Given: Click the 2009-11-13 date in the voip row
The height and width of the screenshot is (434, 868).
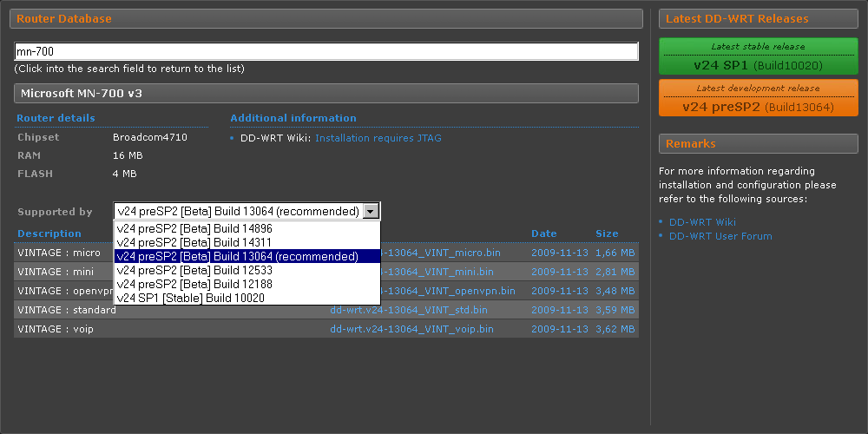Looking at the screenshot, I should tap(560, 329).
